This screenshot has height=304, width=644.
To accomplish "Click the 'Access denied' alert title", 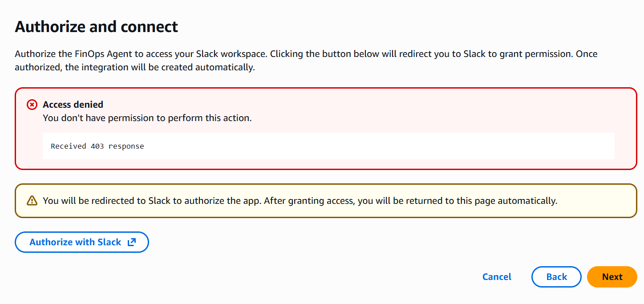I will [73, 105].
